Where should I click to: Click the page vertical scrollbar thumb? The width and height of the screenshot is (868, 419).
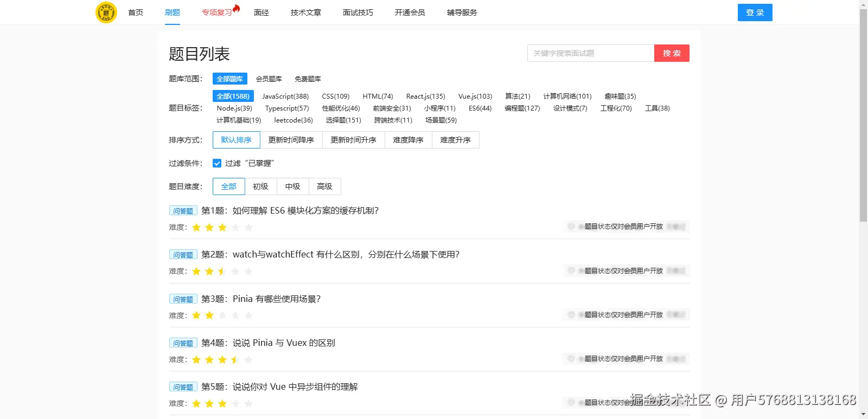click(x=863, y=115)
